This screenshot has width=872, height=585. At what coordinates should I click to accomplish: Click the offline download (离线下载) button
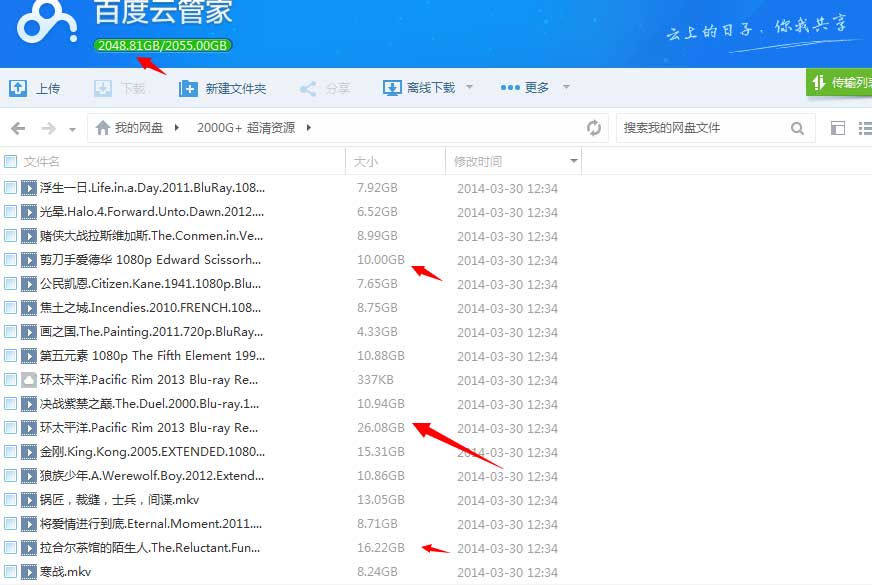click(420, 88)
